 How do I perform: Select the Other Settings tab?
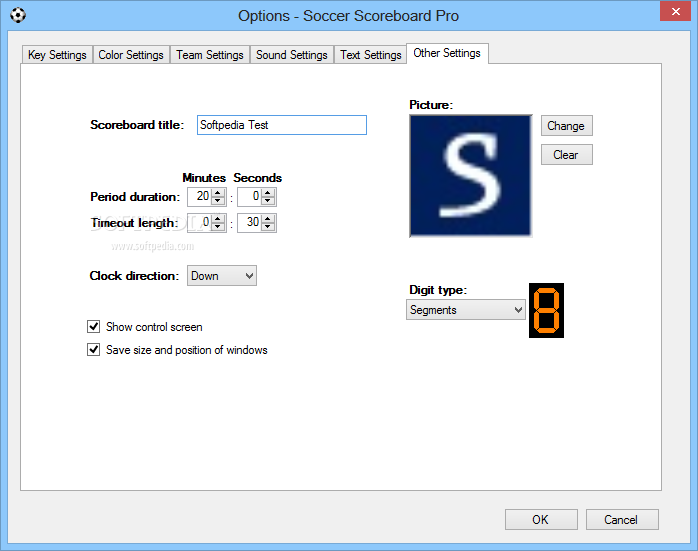[447, 53]
